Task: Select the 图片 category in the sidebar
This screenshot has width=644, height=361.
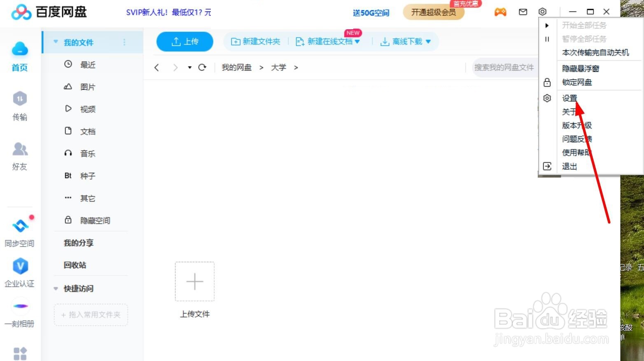Action: pos(88,87)
